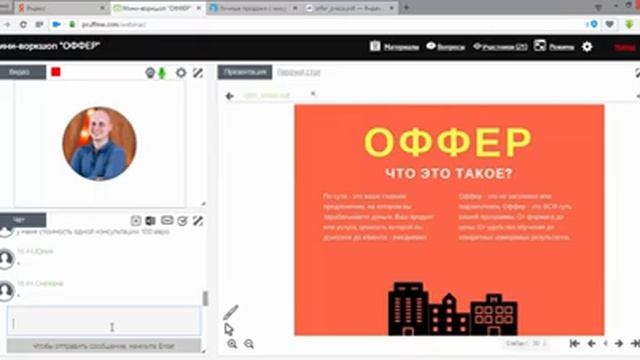Switch to the Yandex browser tab
Image resolution: width=640 pixels, height=360 pixels.
click(61, 8)
